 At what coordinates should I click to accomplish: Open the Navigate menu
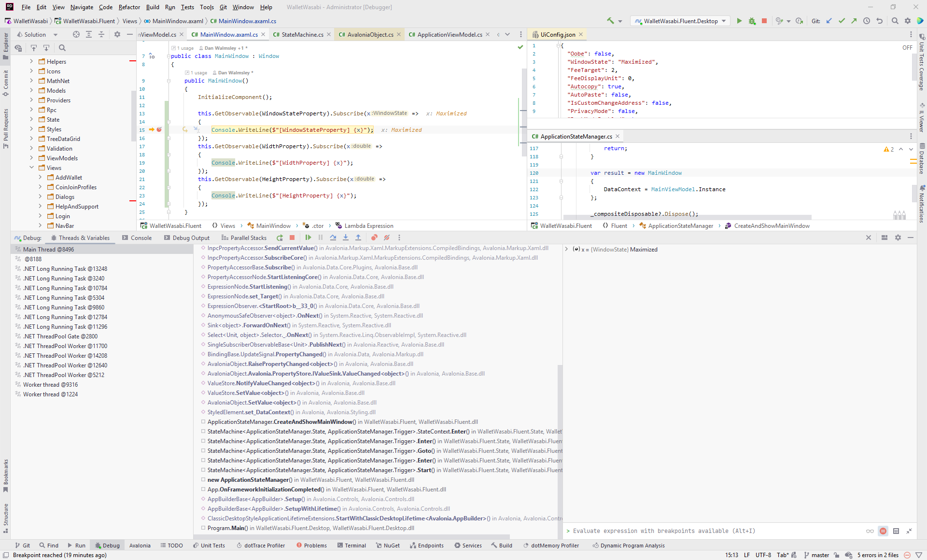82,7
